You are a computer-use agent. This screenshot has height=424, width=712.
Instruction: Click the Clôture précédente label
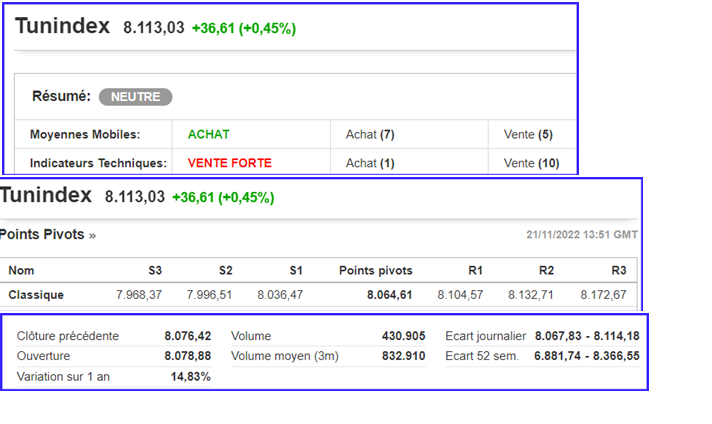[68, 336]
